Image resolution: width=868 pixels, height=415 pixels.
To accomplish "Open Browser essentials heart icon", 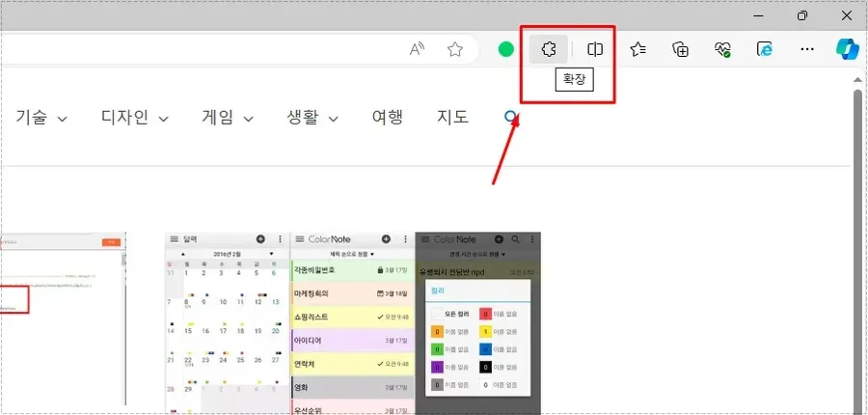I will [722, 50].
